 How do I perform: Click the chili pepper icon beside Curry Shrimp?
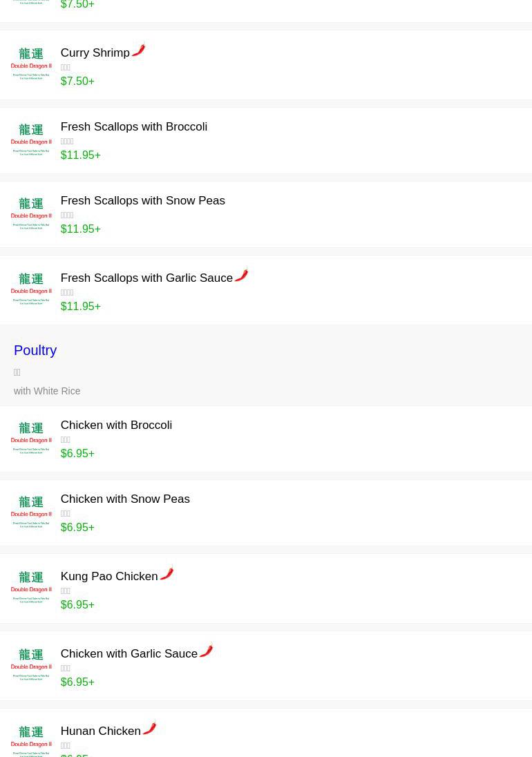tap(139, 50)
